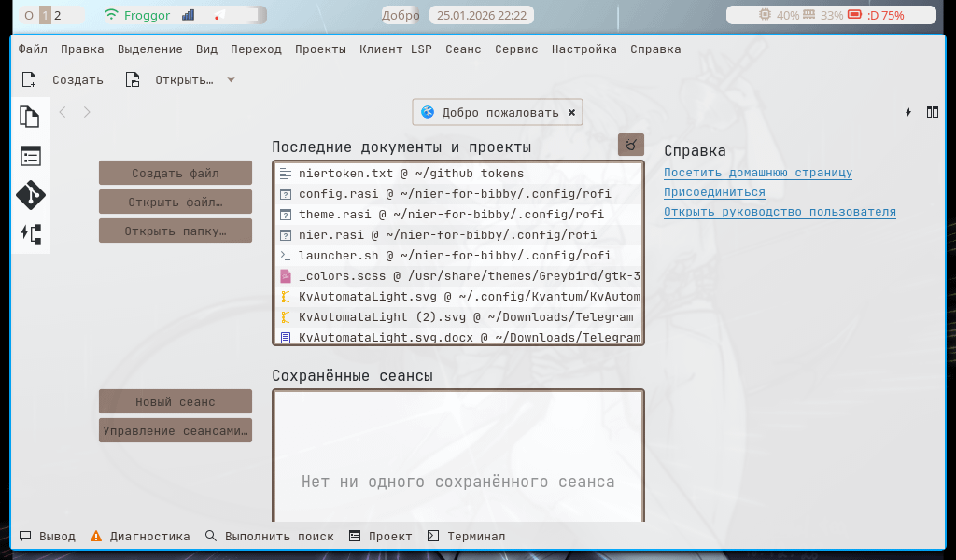Image resolution: width=956 pixels, height=560 pixels.
Task: Click the Создать файл button
Action: 176,173
